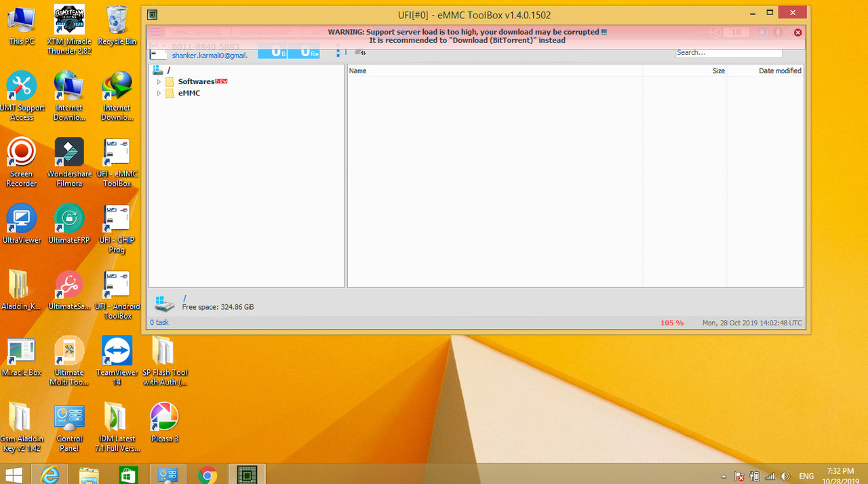
Task: Switch to the USERAREA PART tab
Action: tap(266, 32)
